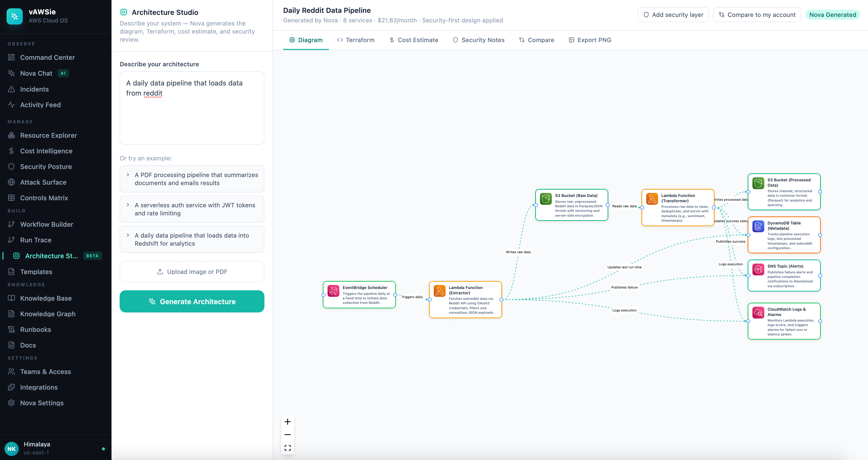868x460 pixels.
Task: Click the CloudWatch Logs & Alarms icon
Action: (758, 312)
